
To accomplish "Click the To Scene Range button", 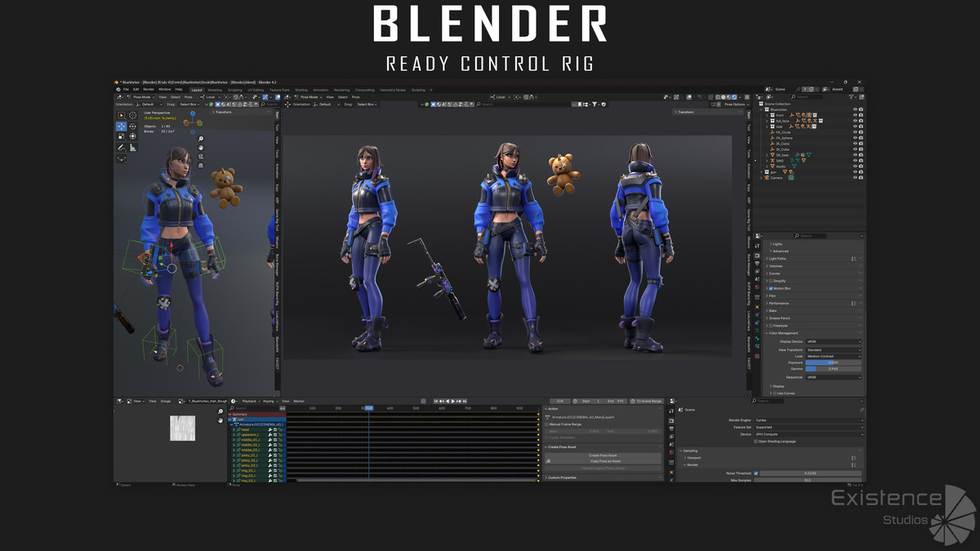I will [x=649, y=401].
